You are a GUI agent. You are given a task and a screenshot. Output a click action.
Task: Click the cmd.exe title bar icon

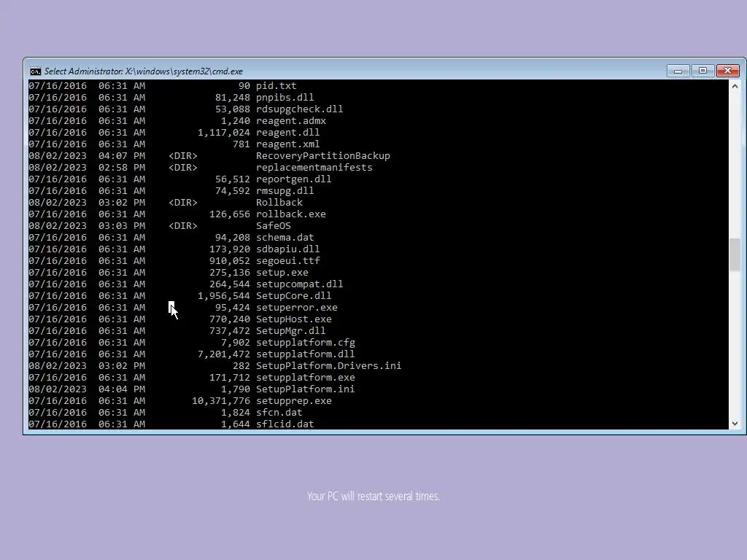[35, 71]
